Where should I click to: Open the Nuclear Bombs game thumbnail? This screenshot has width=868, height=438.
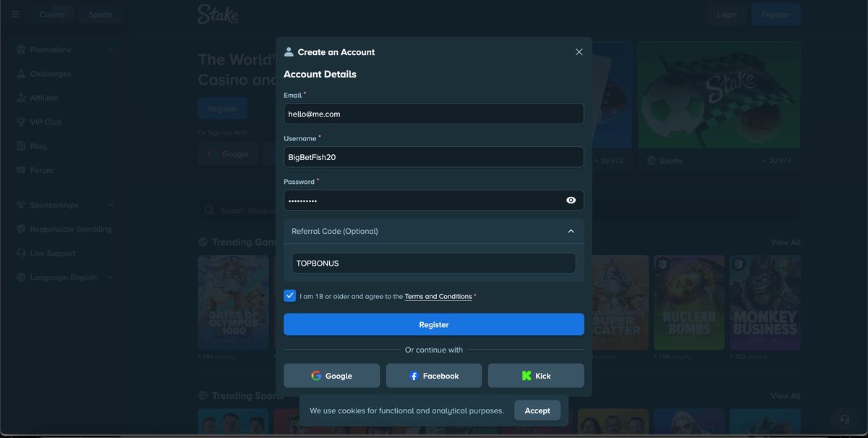(689, 303)
